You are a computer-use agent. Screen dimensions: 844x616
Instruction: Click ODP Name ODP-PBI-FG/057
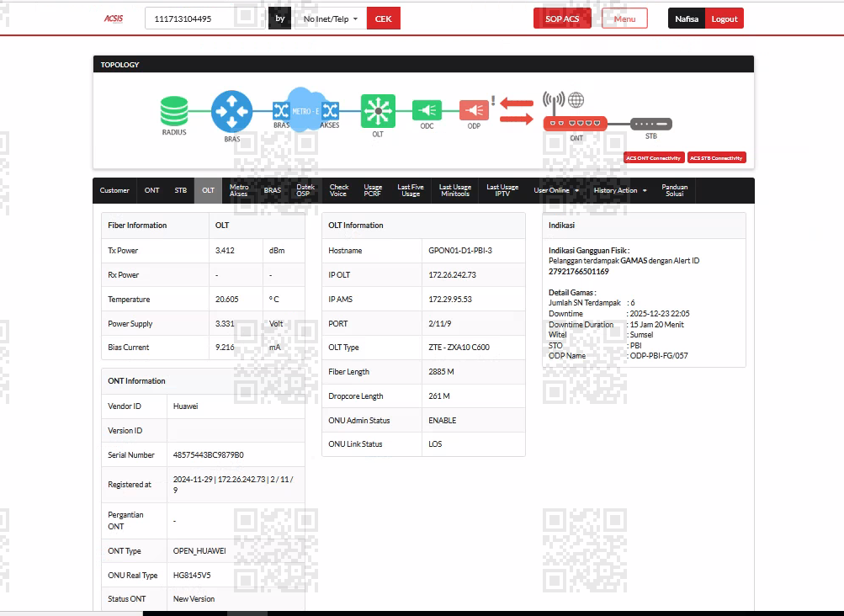[659, 355]
